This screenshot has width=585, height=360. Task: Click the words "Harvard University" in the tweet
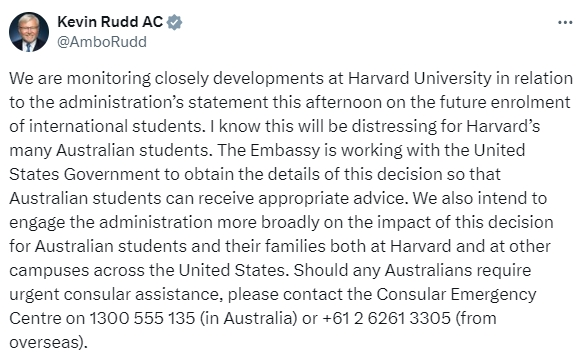tap(420, 78)
